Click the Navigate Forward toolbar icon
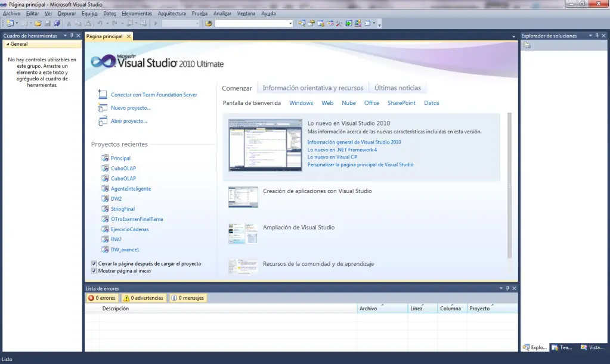 tap(144, 23)
